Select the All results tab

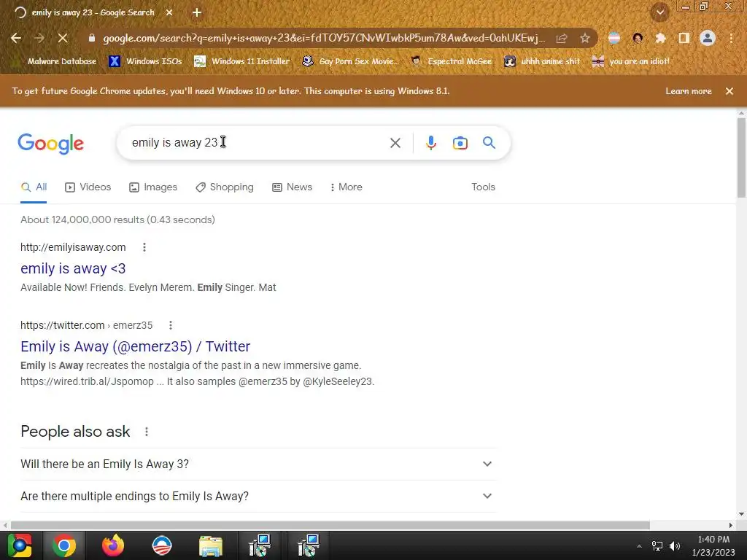click(34, 187)
